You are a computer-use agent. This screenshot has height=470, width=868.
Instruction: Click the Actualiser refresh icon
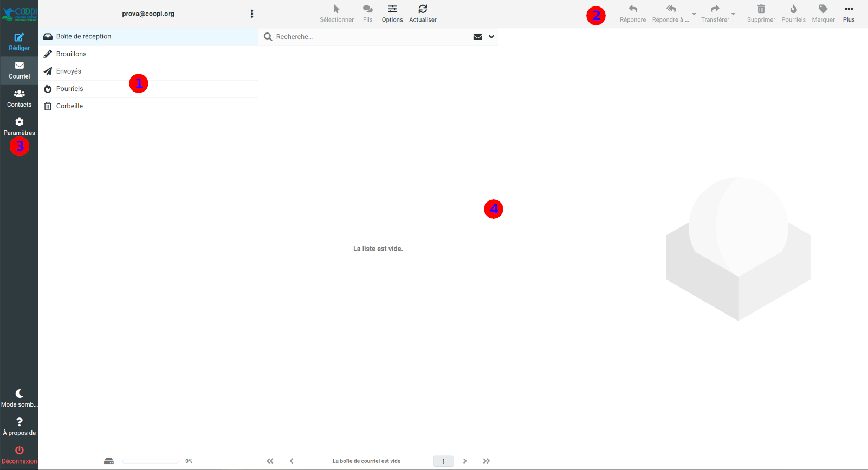423,9
